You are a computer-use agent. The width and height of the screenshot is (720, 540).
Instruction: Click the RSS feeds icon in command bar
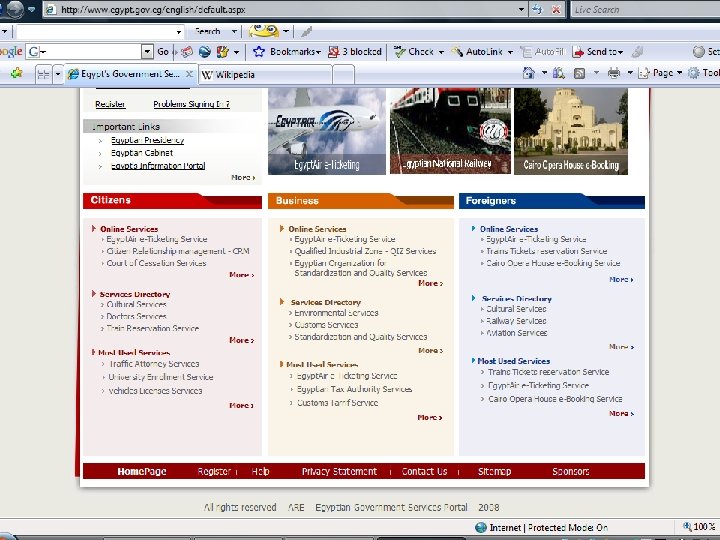tap(579, 73)
